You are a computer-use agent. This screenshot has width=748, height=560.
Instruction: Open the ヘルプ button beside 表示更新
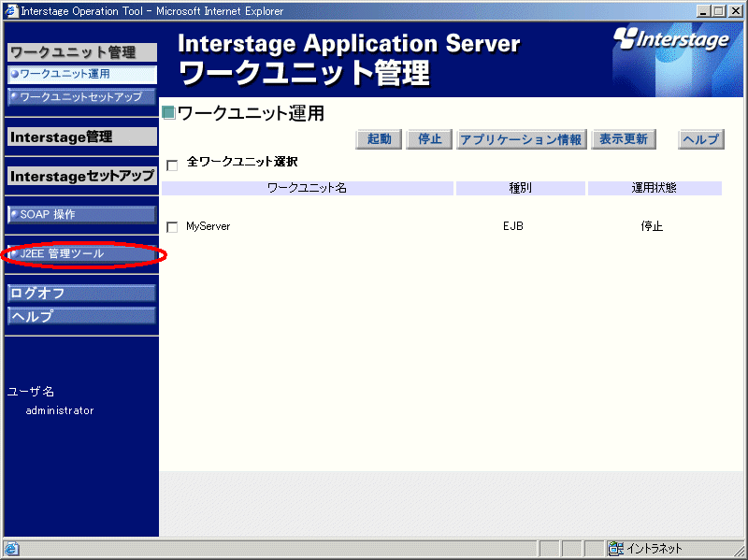click(x=700, y=139)
